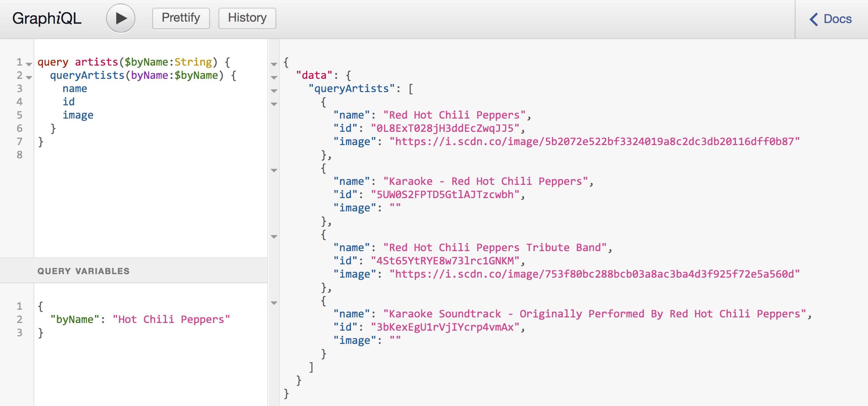Image resolution: width=868 pixels, height=406 pixels.
Task: Fold the "data" object in results
Action: [274, 77]
